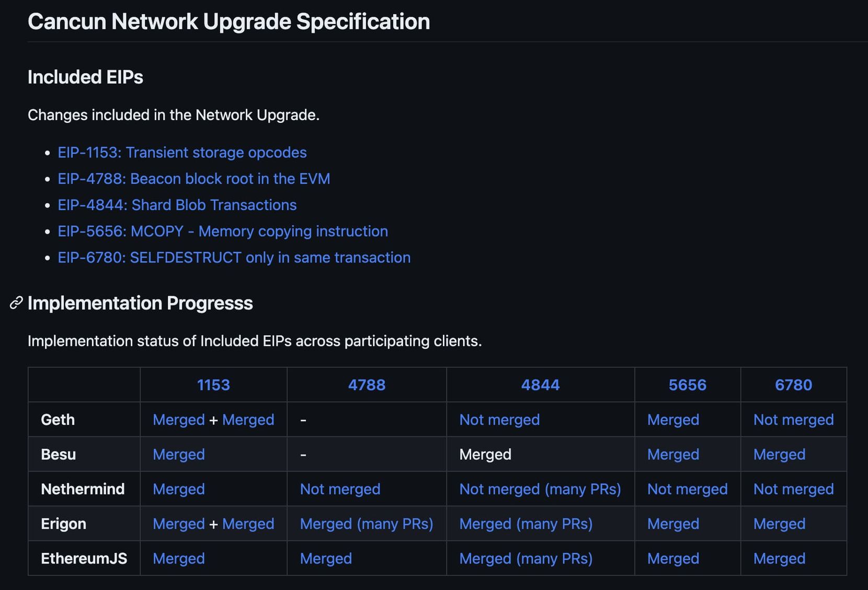The height and width of the screenshot is (590, 868).
Task: Open EIP-1153: Transient storage opcodes link
Action: pos(182,153)
